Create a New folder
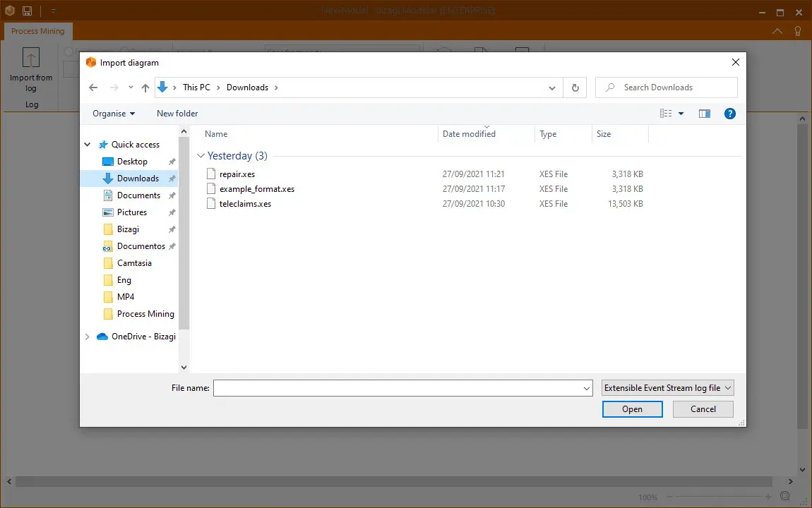 [x=177, y=114]
